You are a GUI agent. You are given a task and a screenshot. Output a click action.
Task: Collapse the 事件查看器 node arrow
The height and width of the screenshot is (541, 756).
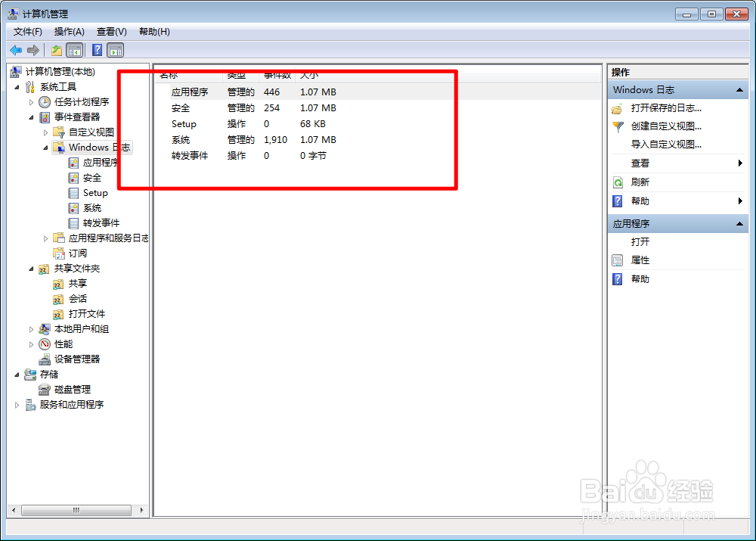coord(31,118)
